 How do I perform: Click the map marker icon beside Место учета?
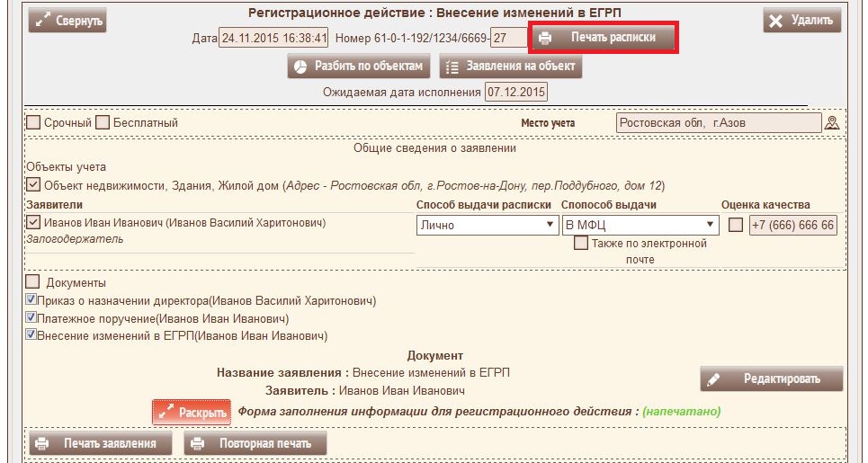point(832,123)
